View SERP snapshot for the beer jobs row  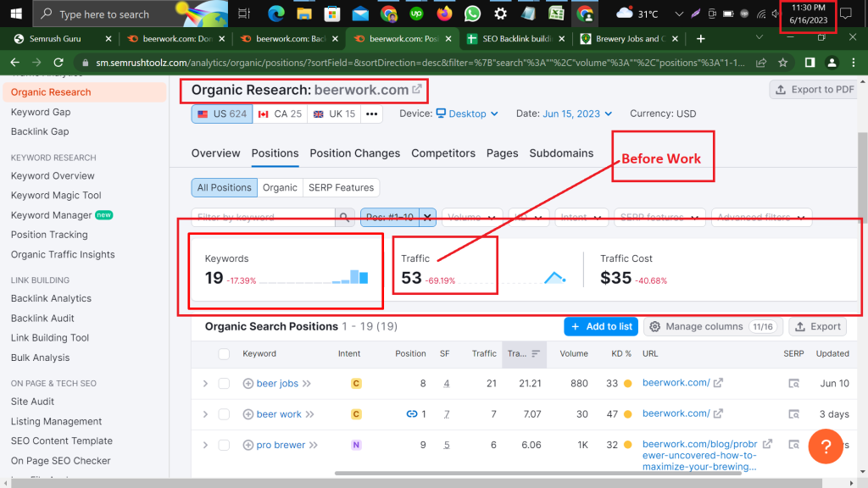click(x=793, y=384)
